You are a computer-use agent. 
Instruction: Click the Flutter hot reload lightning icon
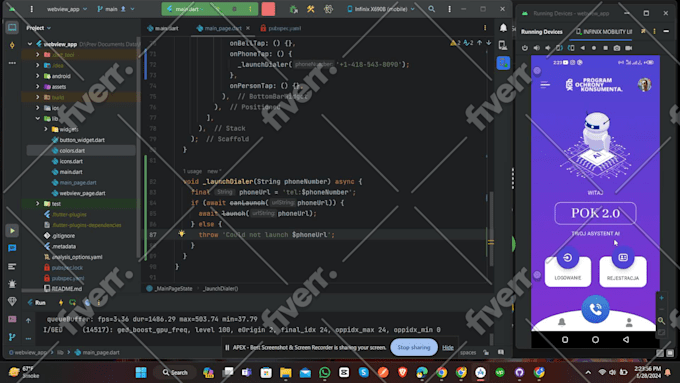pyautogui.click(x=61, y=302)
